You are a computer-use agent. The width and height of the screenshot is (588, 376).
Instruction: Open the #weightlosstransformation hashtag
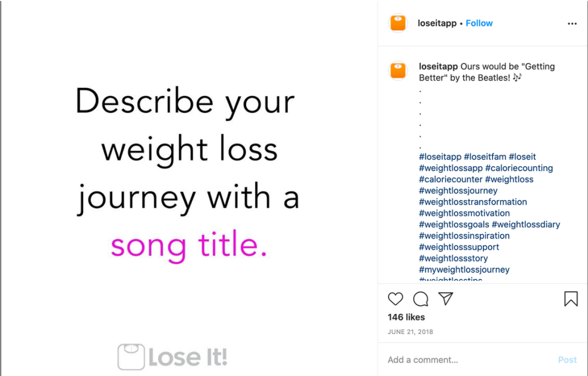(x=472, y=202)
